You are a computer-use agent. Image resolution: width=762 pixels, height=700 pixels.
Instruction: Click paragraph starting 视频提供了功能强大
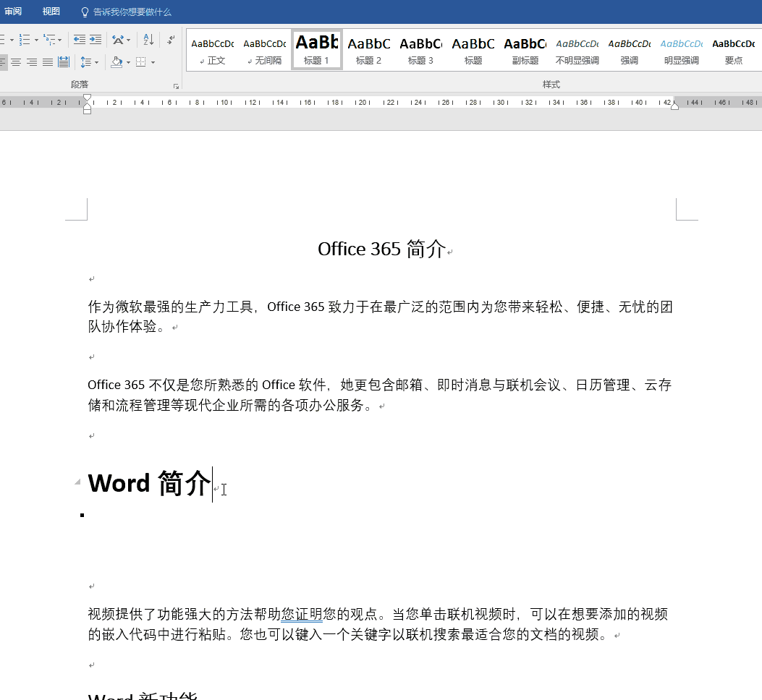[378, 624]
